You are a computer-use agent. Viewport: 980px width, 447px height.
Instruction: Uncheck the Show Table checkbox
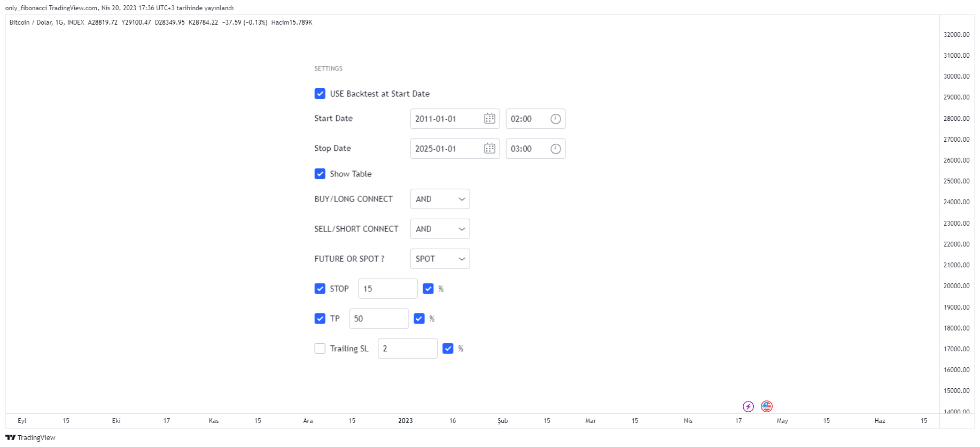pos(320,174)
